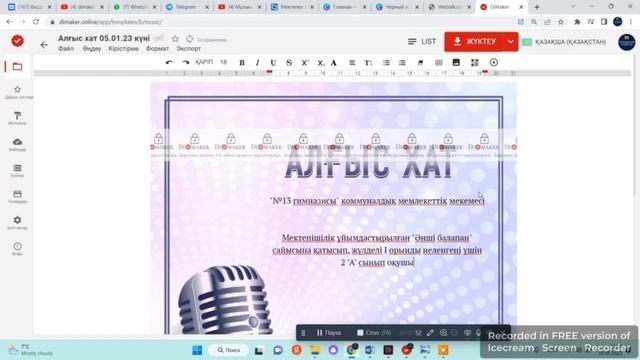Open the info sidebar section

[x=17, y=249]
